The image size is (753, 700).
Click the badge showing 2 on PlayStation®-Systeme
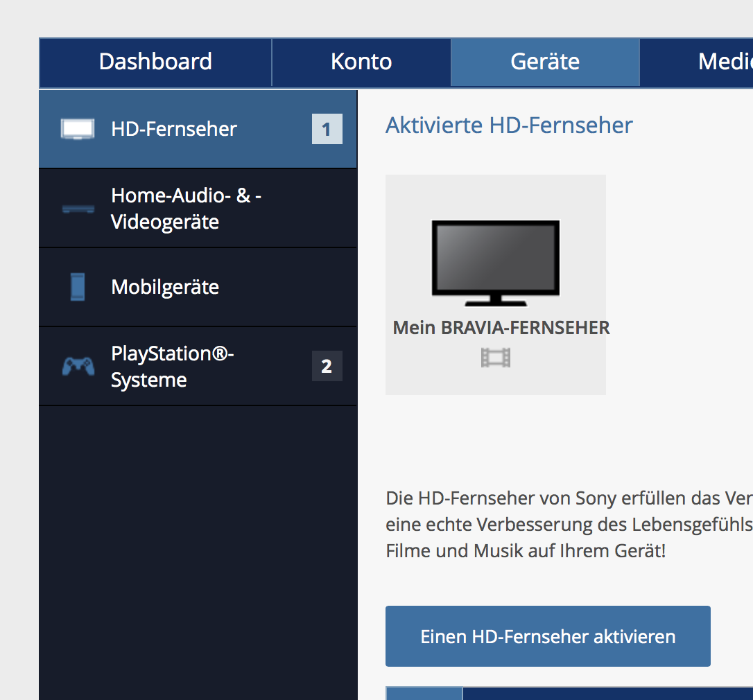pyautogui.click(x=326, y=366)
